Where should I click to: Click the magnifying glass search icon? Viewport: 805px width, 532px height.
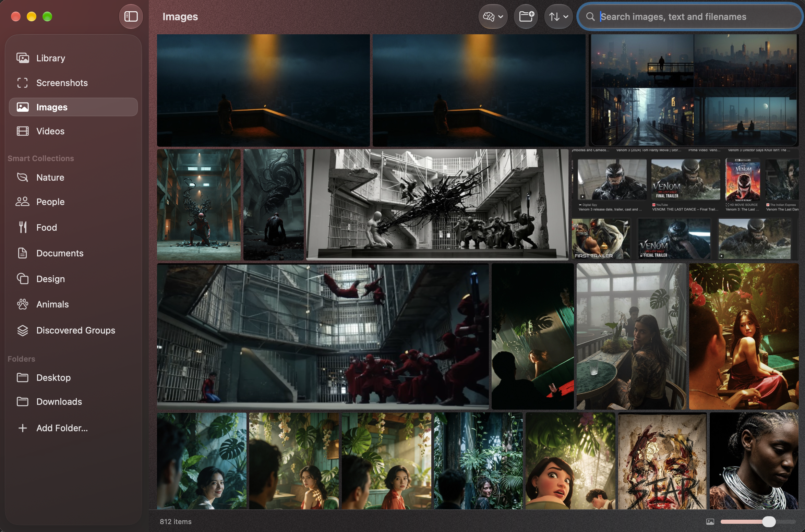click(590, 16)
